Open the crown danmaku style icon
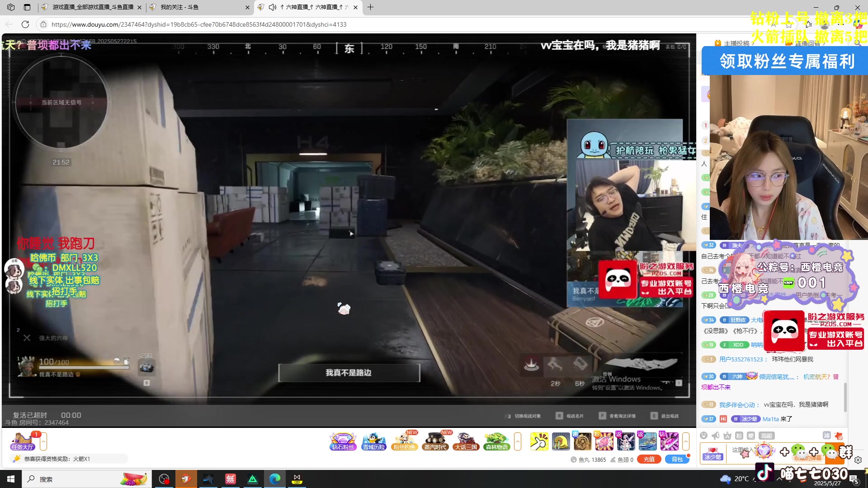Viewport: 868px width, 488px height. click(727, 435)
